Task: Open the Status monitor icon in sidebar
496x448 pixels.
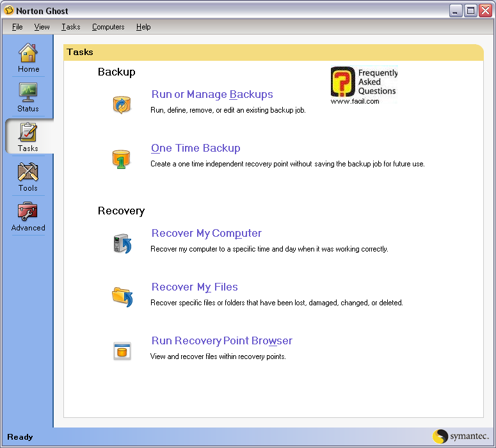Action: coord(28,93)
